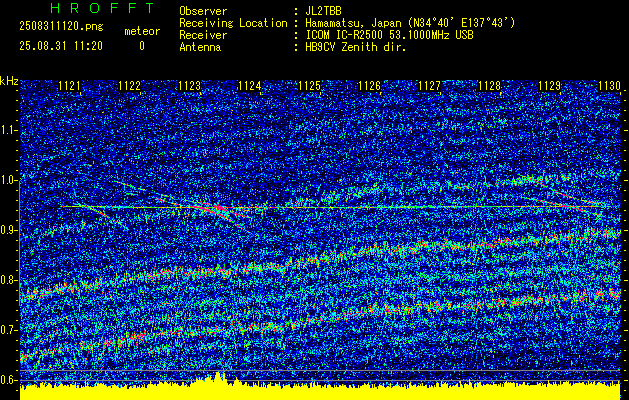Image resolution: width=629 pixels, height=400 pixels.
Task: Click the 1.0 frequency axis label
Action: click(8, 180)
